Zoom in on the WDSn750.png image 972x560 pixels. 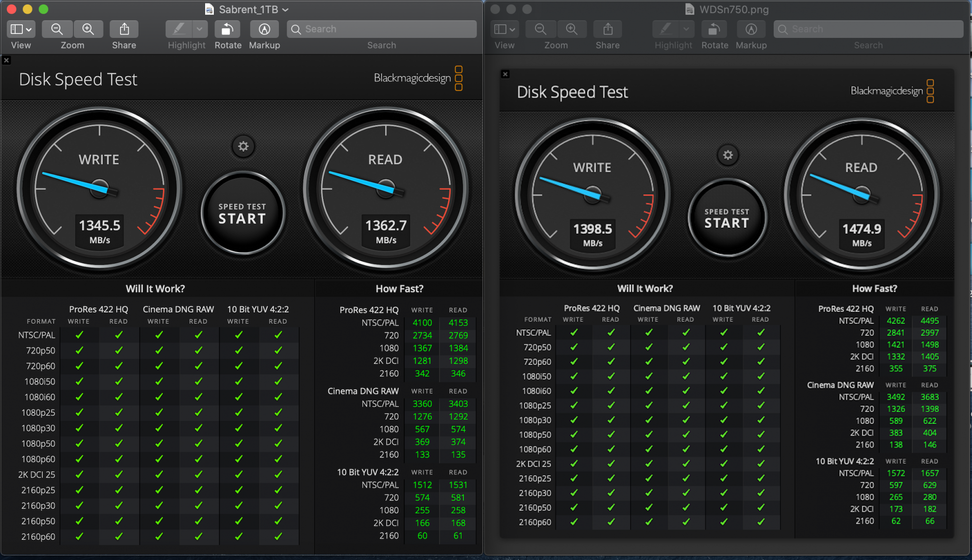[572, 29]
